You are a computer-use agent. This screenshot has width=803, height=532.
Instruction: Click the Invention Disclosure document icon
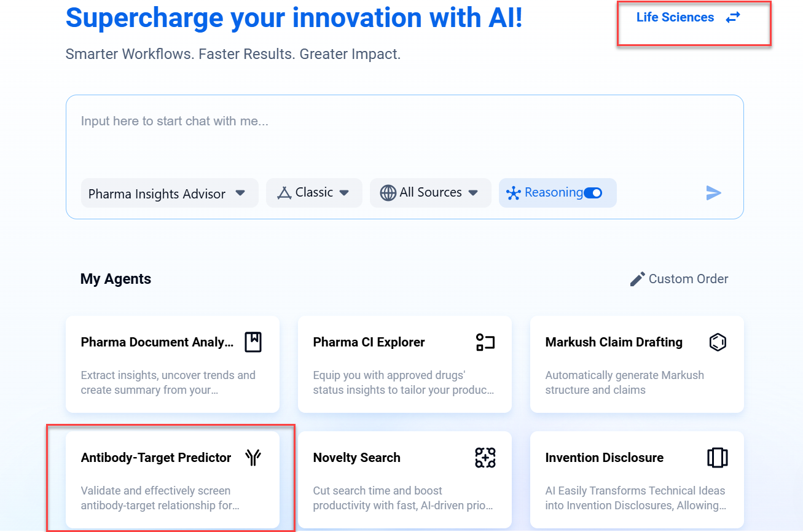(x=717, y=458)
